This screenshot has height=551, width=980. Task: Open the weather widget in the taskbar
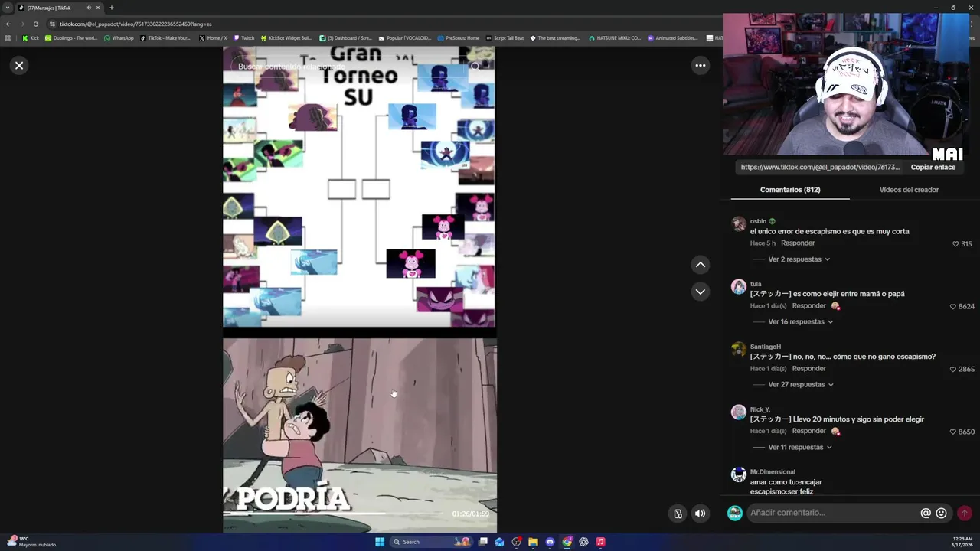32,542
